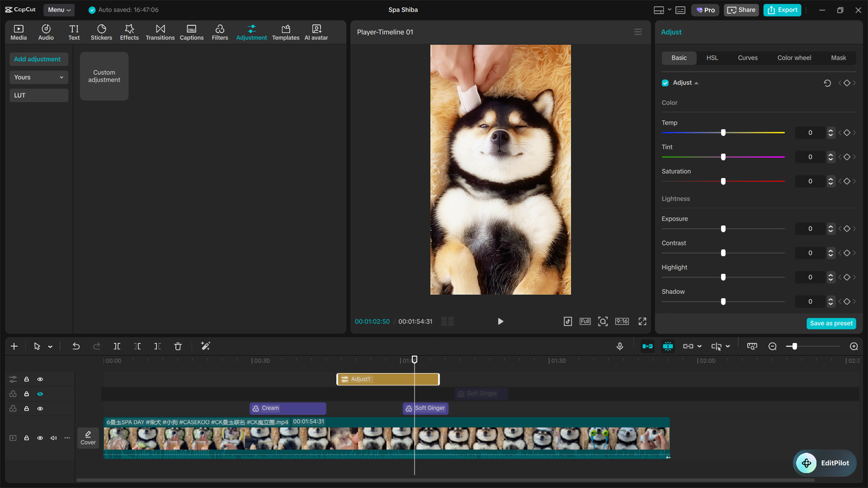This screenshot has width=868, height=488.
Task: Take a snapshot of the current frame
Action: tap(603, 321)
